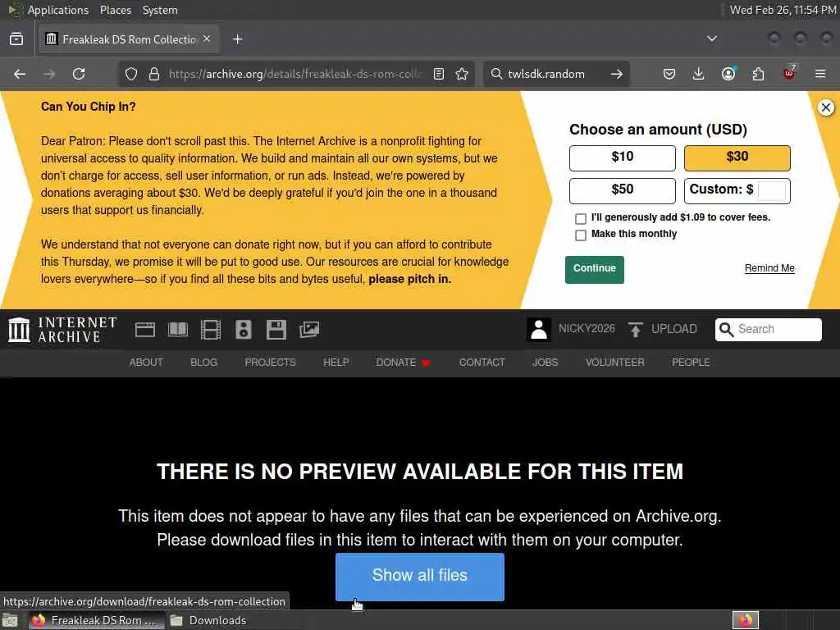Open Internet Archive Images icon
The image size is (840, 630).
pyautogui.click(x=309, y=330)
